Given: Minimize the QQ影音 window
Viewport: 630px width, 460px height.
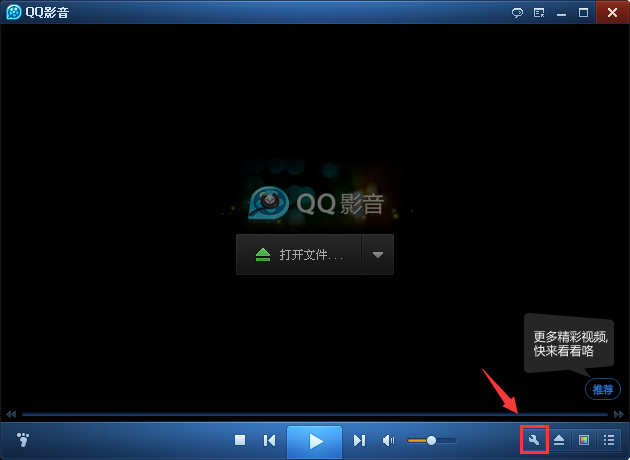Looking at the screenshot, I should click(x=561, y=13).
